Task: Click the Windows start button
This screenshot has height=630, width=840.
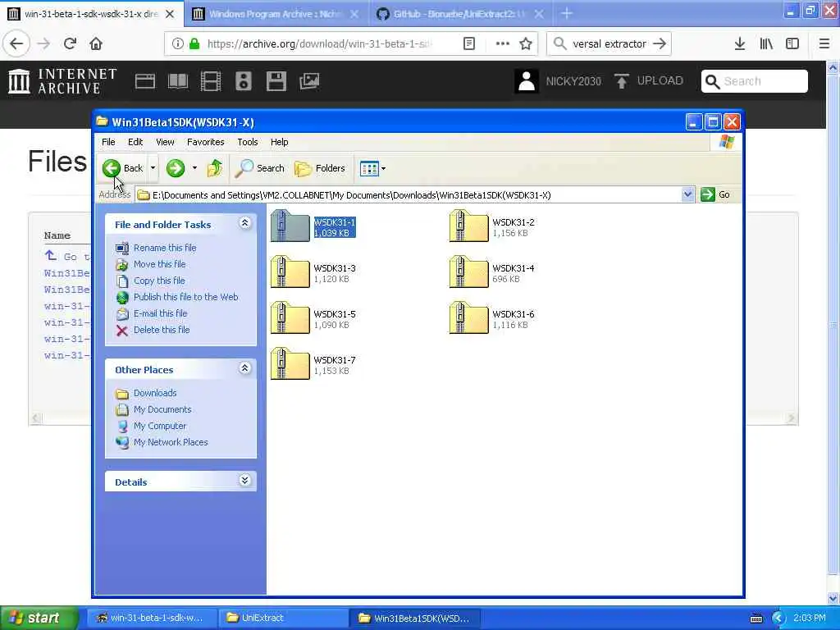Action: [38, 618]
